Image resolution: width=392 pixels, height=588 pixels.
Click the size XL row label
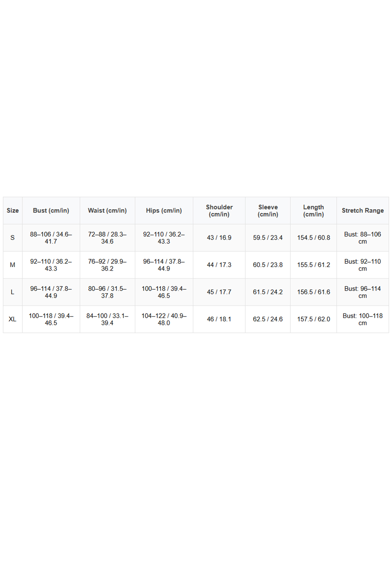(13, 319)
